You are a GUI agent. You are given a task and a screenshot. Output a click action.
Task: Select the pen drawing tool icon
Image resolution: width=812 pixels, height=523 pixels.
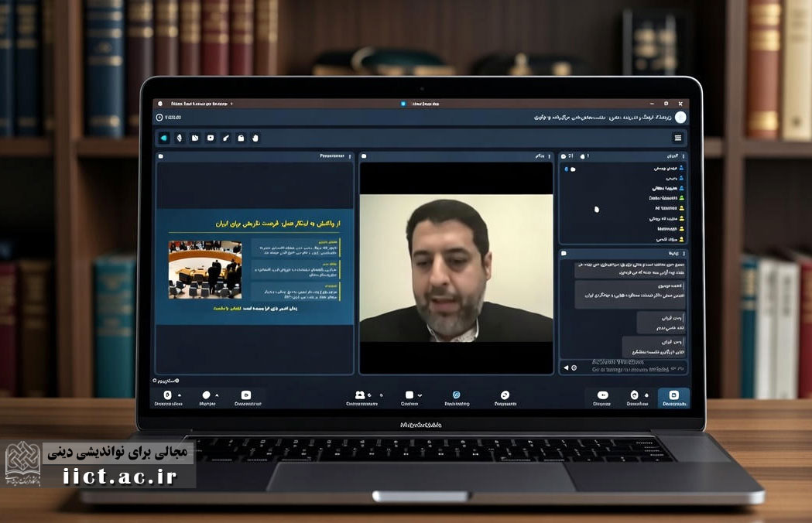click(225, 138)
